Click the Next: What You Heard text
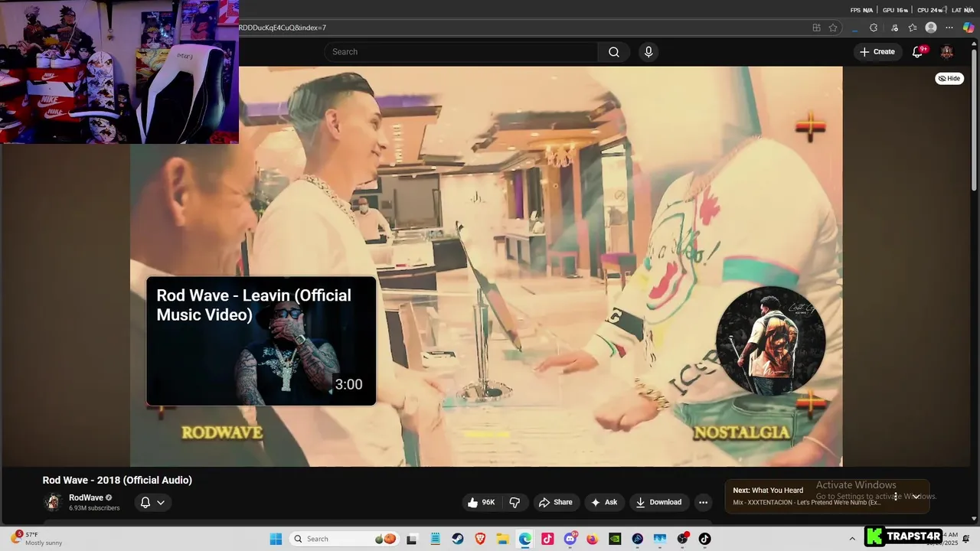The height and width of the screenshot is (551, 980). pyautogui.click(x=768, y=491)
